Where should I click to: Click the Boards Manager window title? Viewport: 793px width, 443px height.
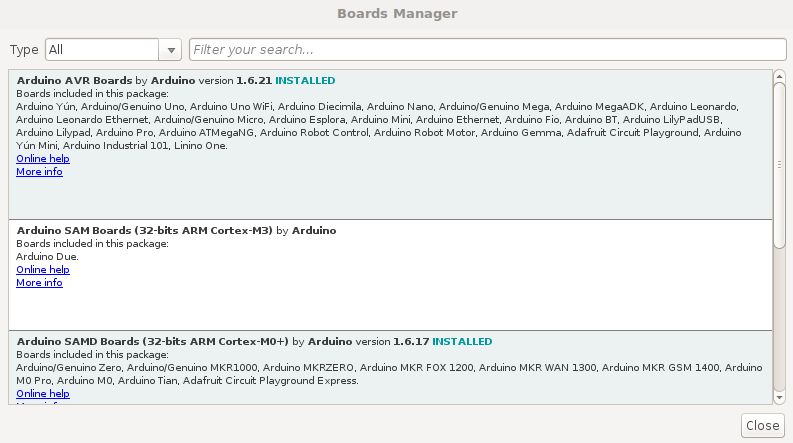click(397, 14)
